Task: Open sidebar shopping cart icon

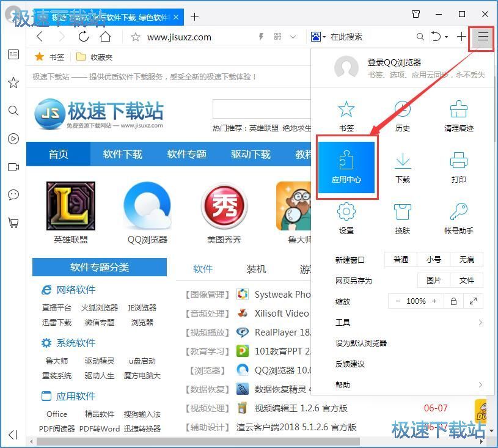Action: 13,223
